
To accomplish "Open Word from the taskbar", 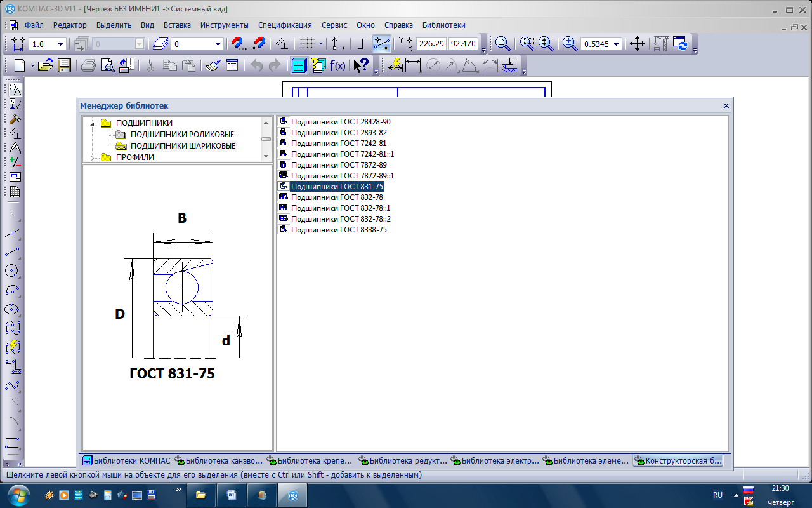I will coord(231,495).
